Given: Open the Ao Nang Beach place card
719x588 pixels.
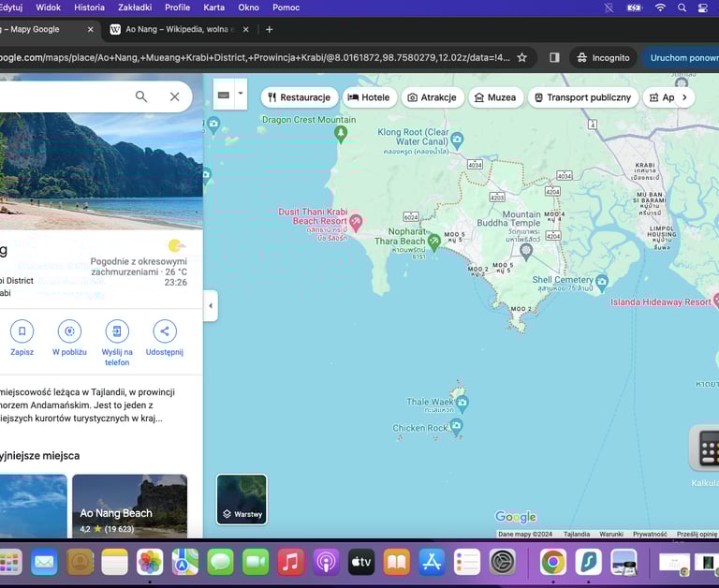Looking at the screenshot, I should 130,506.
